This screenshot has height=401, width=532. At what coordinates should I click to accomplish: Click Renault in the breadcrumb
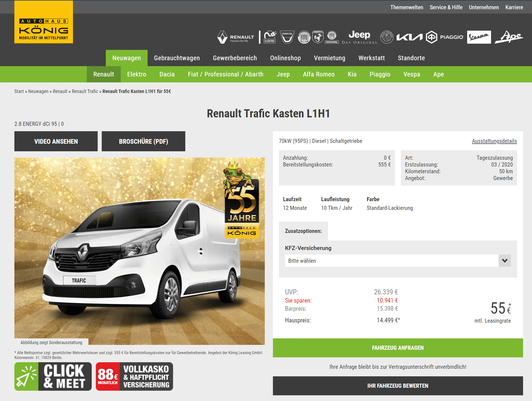pos(60,91)
